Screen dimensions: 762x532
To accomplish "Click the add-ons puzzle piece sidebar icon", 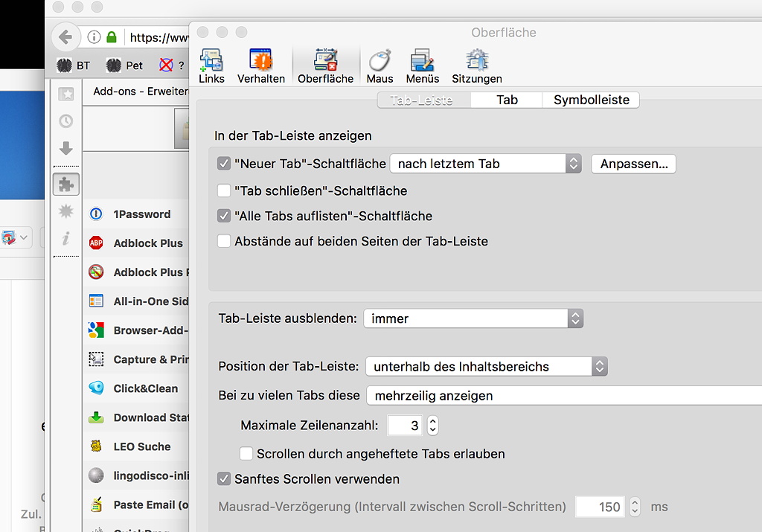I will click(66, 184).
